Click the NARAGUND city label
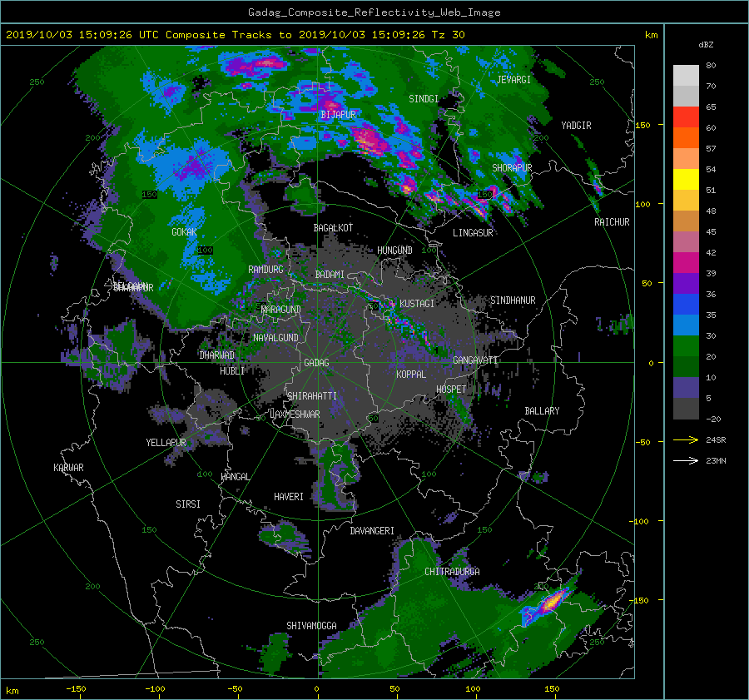Screen dimensions: 749x700 pyautogui.click(x=281, y=310)
